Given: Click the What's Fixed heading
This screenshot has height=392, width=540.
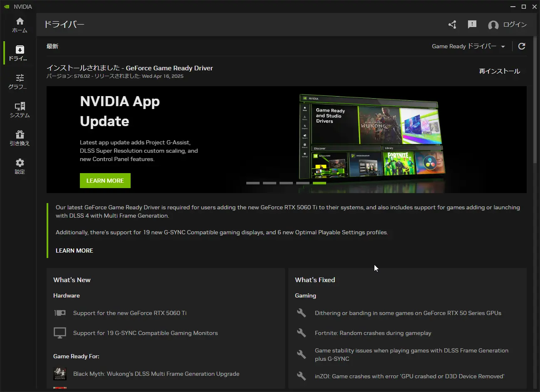Looking at the screenshot, I should pyautogui.click(x=315, y=280).
